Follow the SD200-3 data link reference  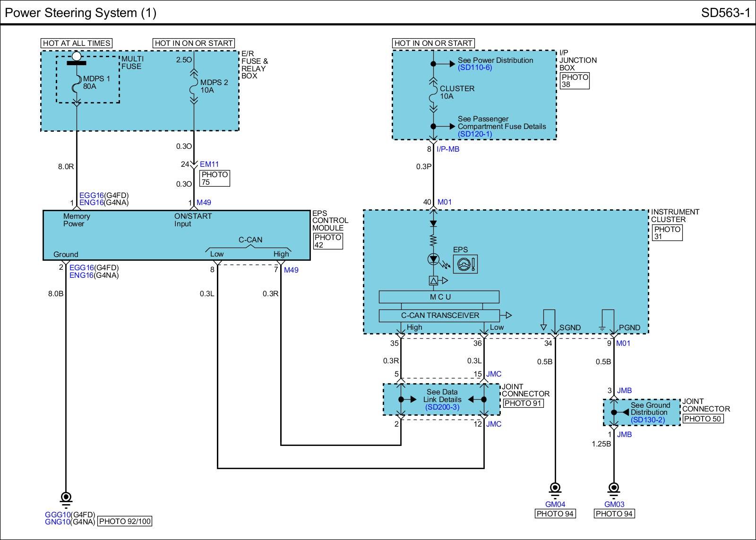(x=442, y=407)
